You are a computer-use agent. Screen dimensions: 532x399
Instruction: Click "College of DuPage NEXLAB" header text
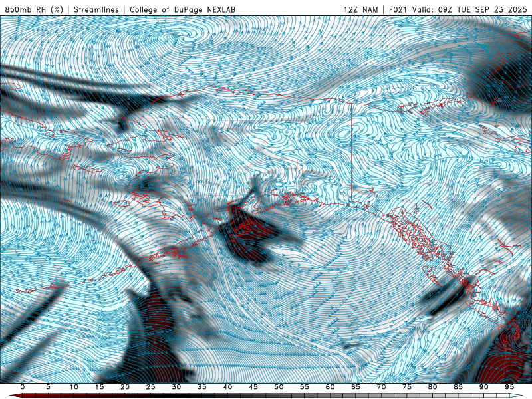182,9
